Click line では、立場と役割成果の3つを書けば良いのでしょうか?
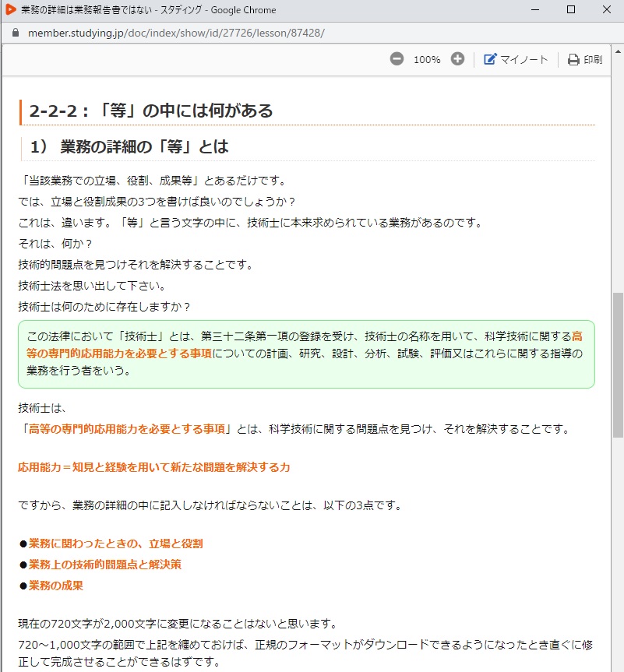This screenshot has width=624, height=672. tap(157, 202)
